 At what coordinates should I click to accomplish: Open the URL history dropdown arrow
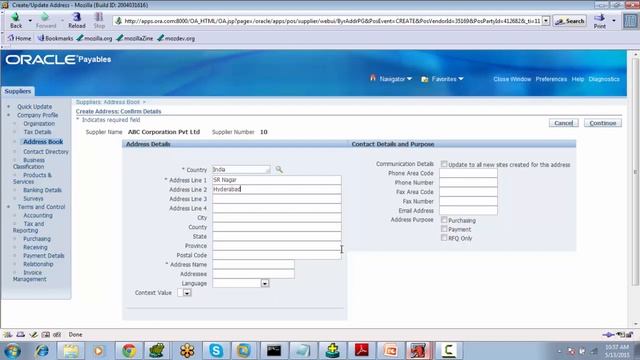pos(546,21)
